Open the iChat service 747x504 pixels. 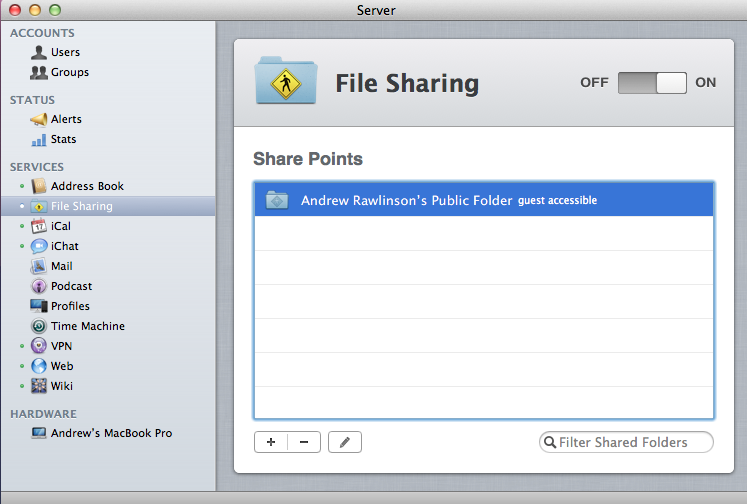[x=65, y=246]
